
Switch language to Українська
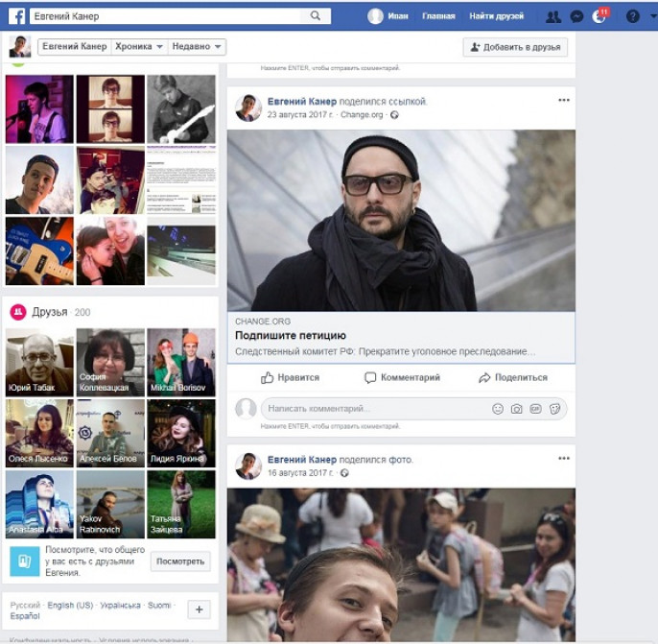[120, 605]
